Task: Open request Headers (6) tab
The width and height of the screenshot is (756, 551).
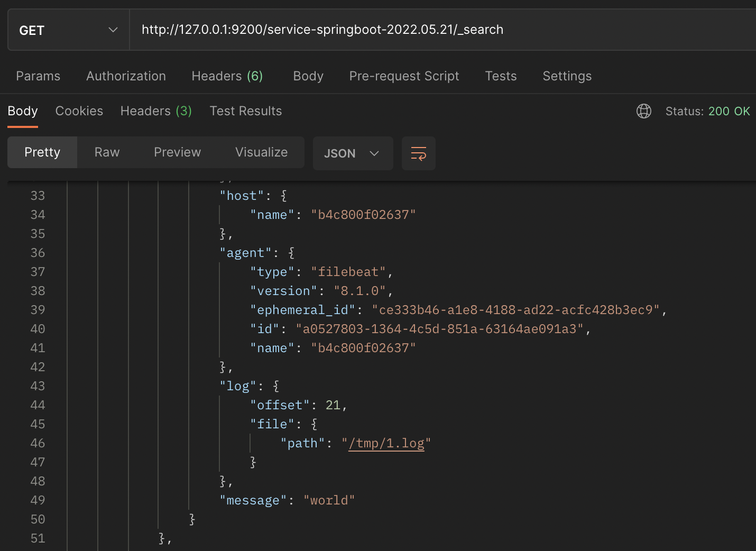Action: click(227, 76)
